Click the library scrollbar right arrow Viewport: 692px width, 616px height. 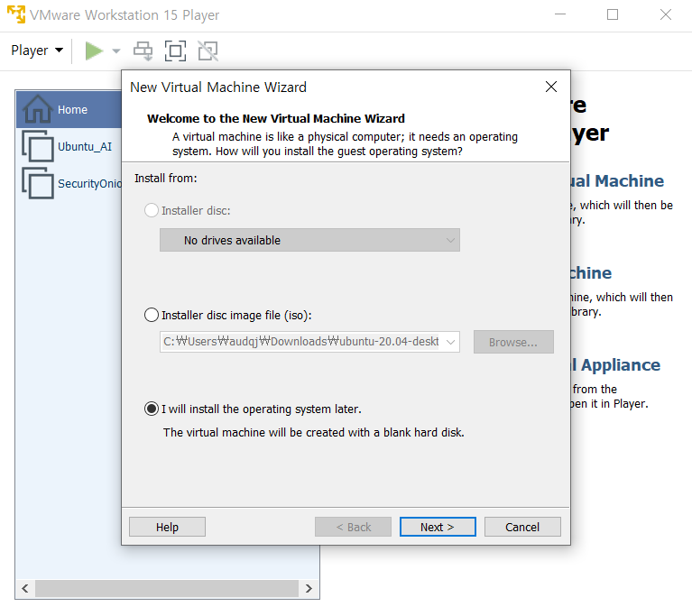click(x=309, y=588)
